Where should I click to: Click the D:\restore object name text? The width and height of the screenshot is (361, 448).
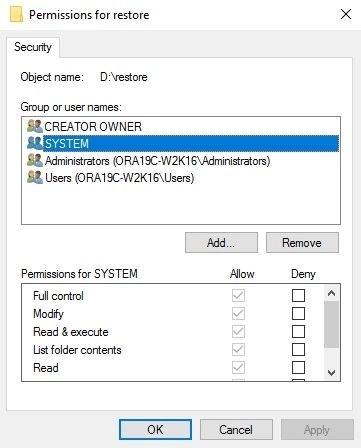124,77
